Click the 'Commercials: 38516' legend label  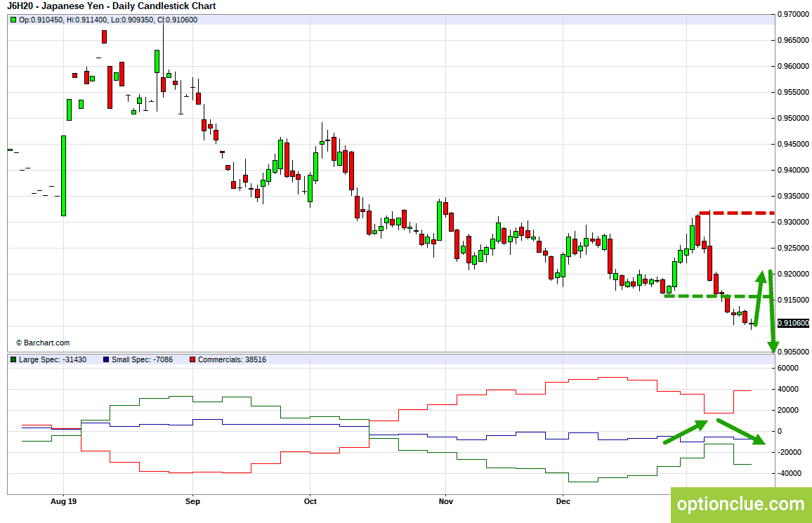tap(232, 359)
